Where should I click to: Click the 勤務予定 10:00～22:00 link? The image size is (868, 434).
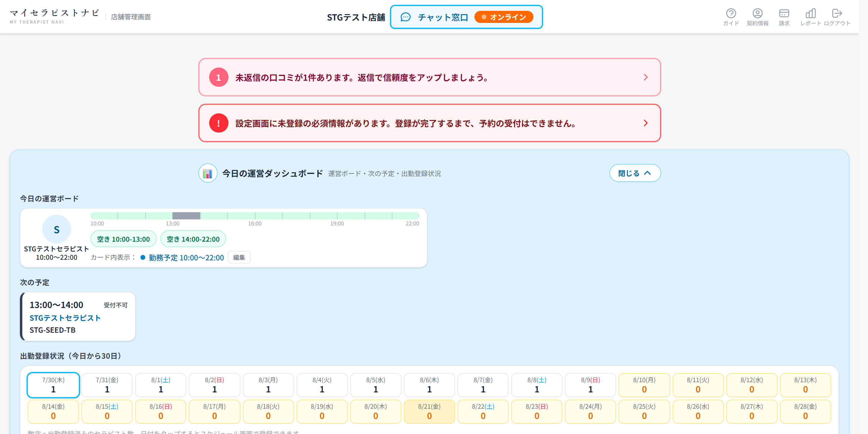186,257
